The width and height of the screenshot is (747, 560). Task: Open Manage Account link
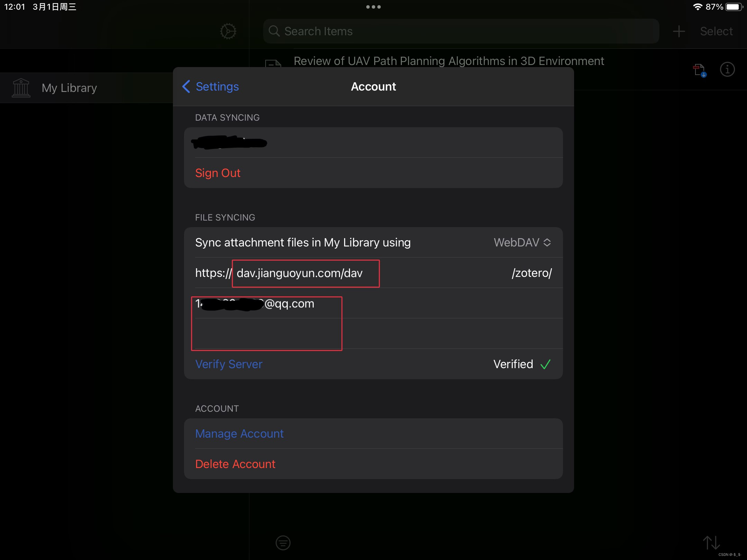coord(239,433)
